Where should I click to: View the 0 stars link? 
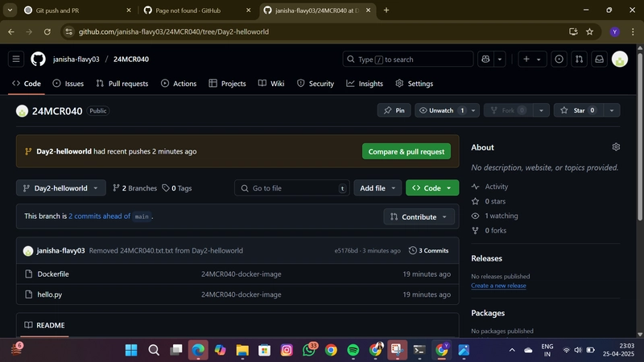click(x=495, y=201)
